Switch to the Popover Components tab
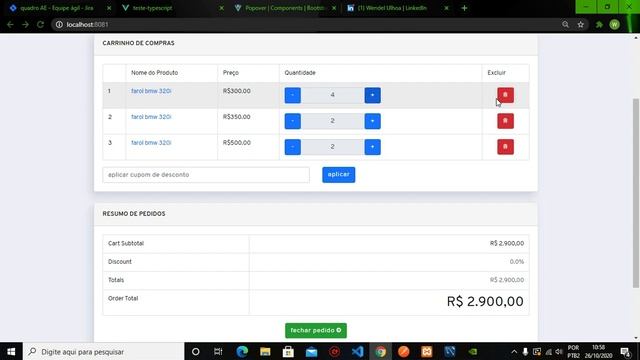The image size is (640, 360). [284, 8]
